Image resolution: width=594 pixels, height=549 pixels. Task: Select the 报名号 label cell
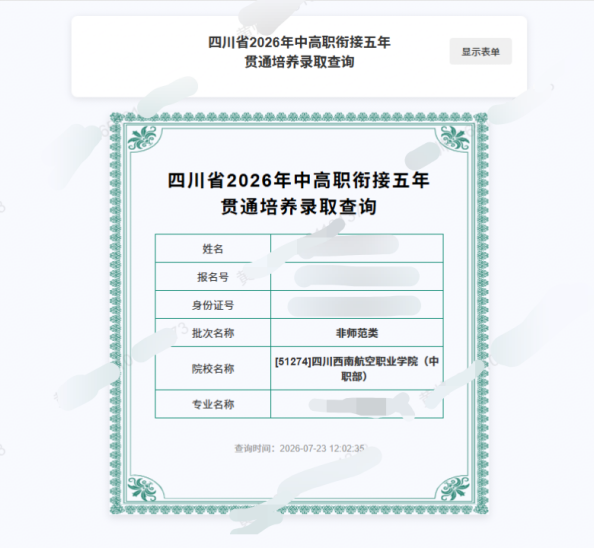coord(213,277)
